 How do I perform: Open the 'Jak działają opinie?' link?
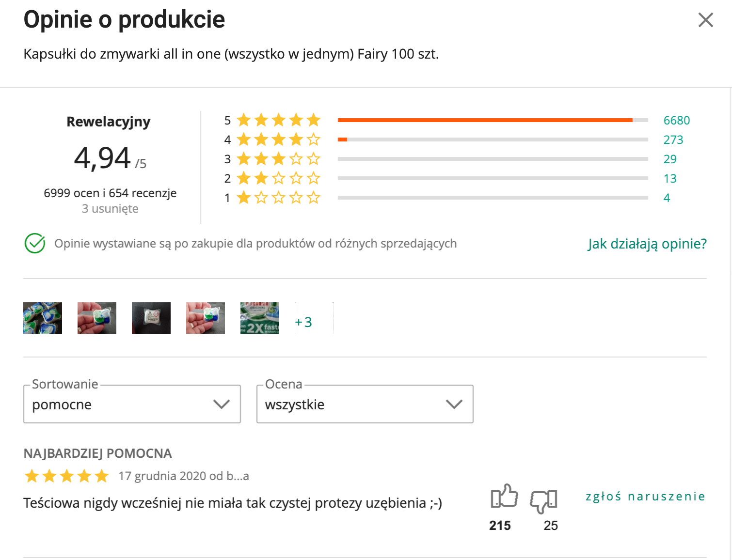coord(647,244)
